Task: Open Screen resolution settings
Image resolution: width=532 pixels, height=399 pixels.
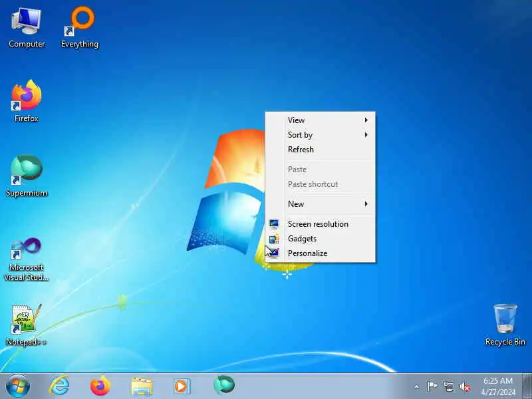Action: [x=321, y=224]
